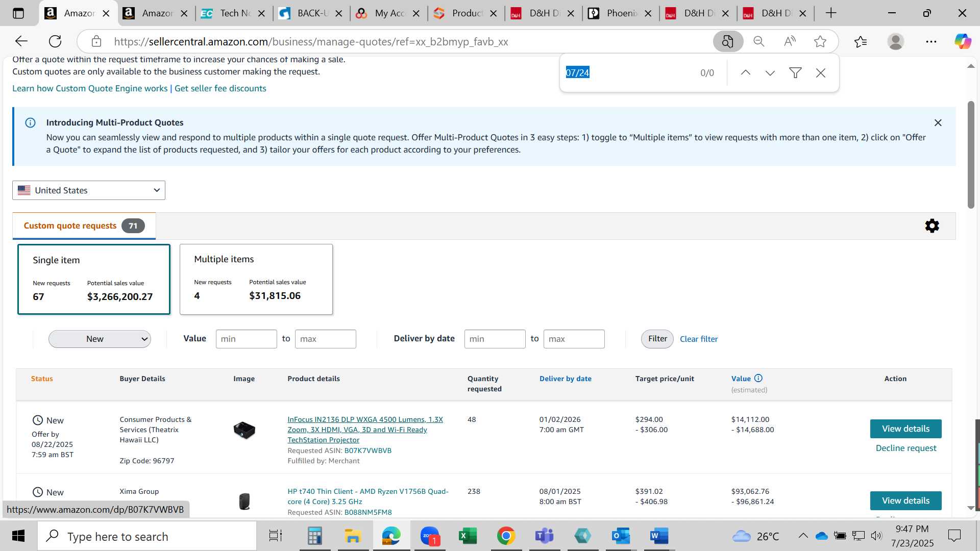
Task: Open ASIN B07K7VWBVB link
Action: 368,450
